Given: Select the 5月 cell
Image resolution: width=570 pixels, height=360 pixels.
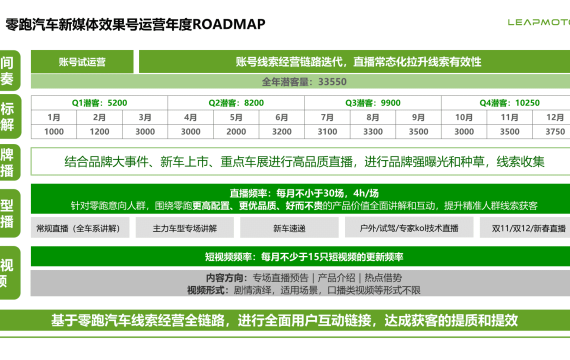Looking at the screenshot, I should click(236, 117).
